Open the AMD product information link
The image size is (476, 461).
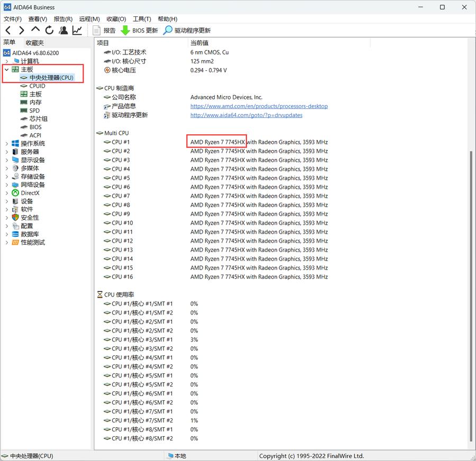[x=259, y=106]
